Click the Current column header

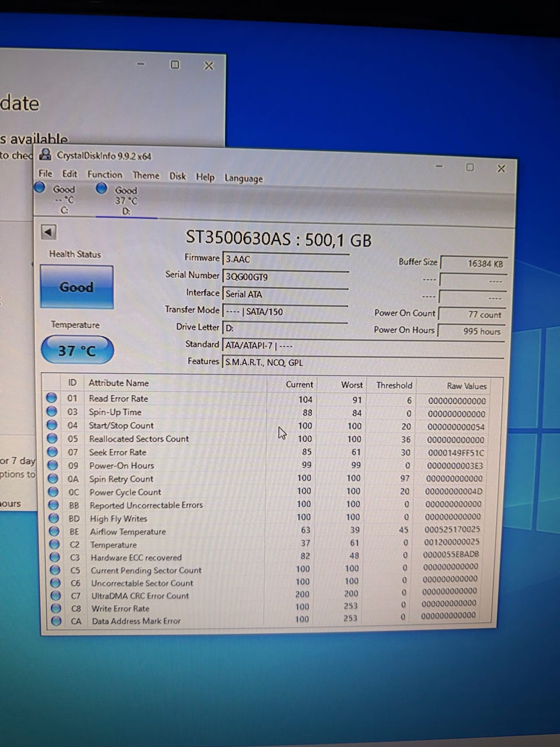click(299, 384)
